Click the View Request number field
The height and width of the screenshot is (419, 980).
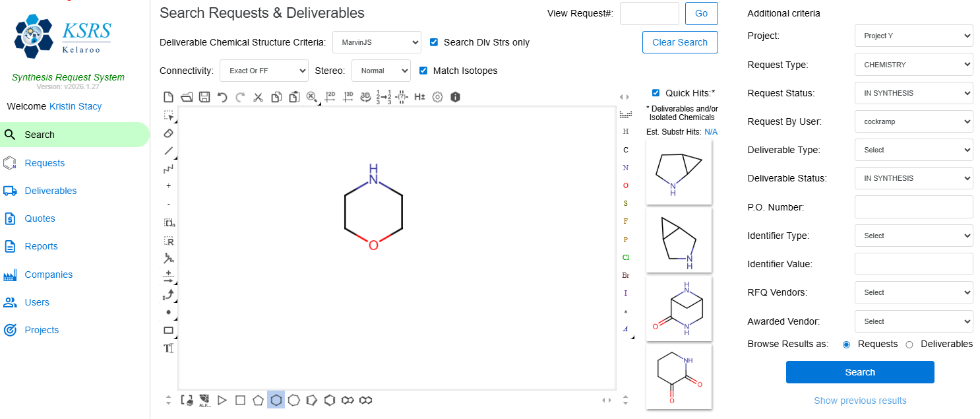click(x=649, y=13)
